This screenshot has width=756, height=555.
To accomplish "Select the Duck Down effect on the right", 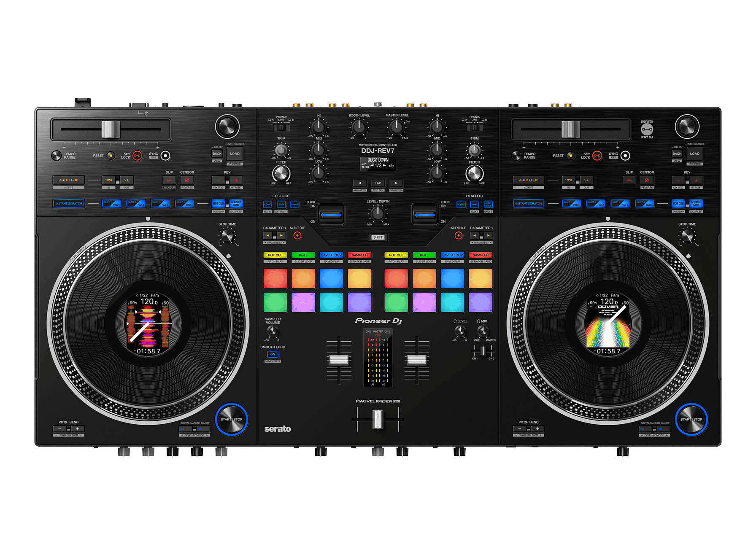I will [488, 204].
